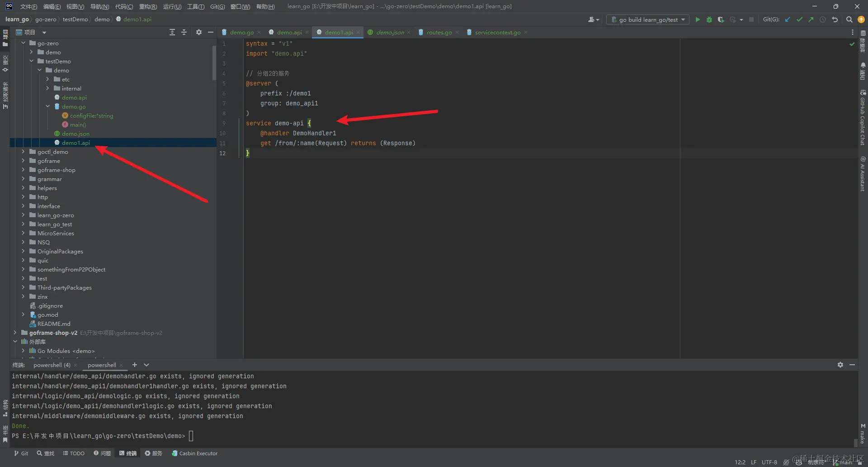
Task: Click the LF line separator status
Action: pos(754,462)
